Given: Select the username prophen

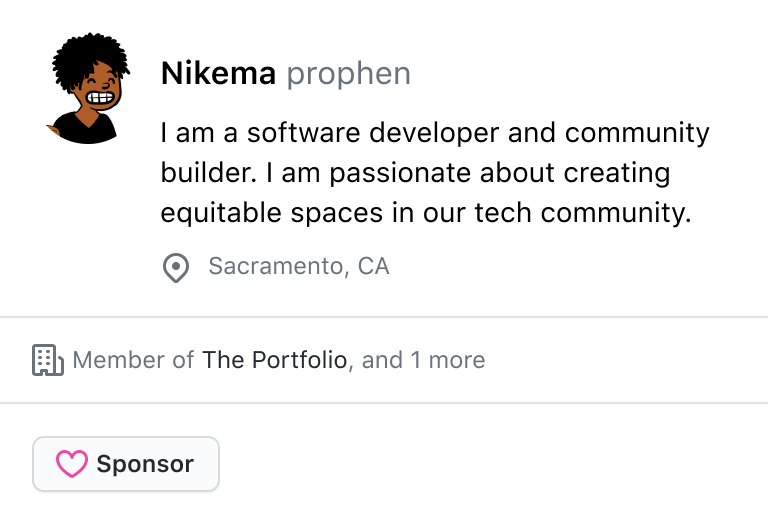Looking at the screenshot, I should pos(348,74).
